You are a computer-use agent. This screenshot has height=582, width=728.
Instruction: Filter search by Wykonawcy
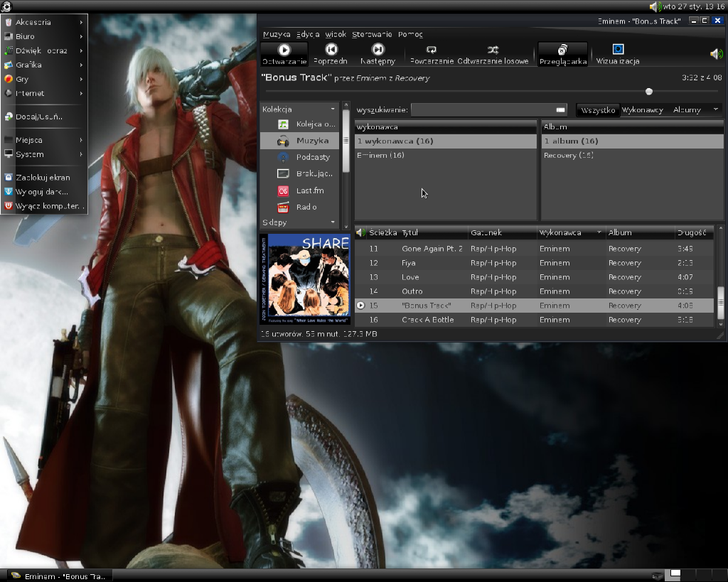642,110
